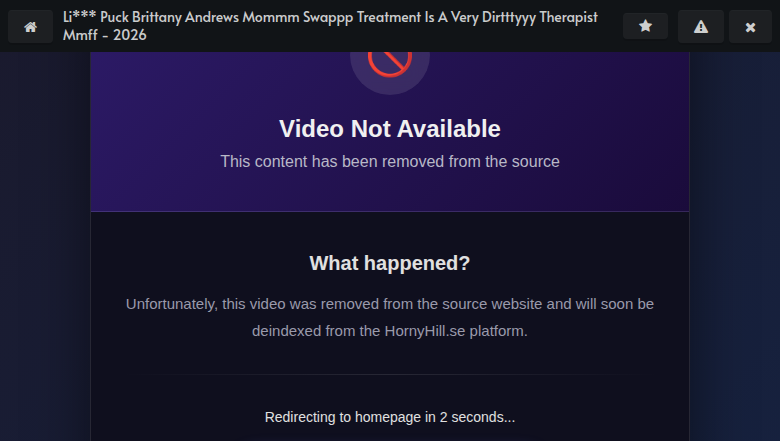
Task: Click the purple banner area beside heading
Action: 597,129
